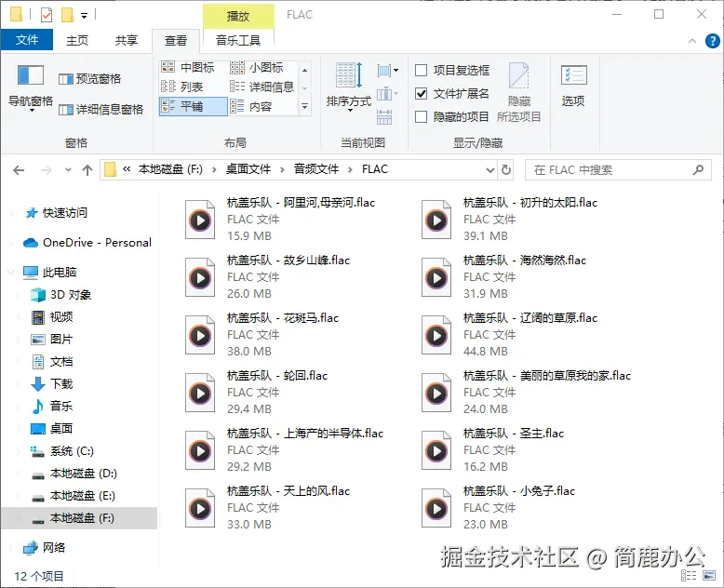Toggle the 预览窗格 preview pane
Image resolution: width=724 pixels, height=588 pixels.
point(90,79)
